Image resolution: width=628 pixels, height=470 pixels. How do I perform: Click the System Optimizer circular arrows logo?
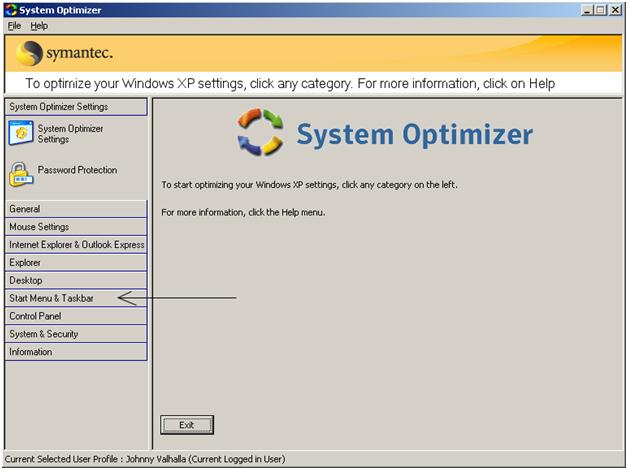coord(261,131)
